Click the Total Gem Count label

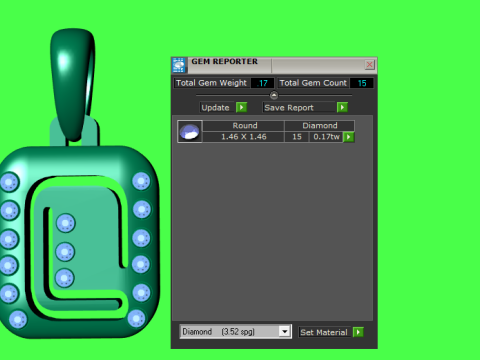pos(313,83)
